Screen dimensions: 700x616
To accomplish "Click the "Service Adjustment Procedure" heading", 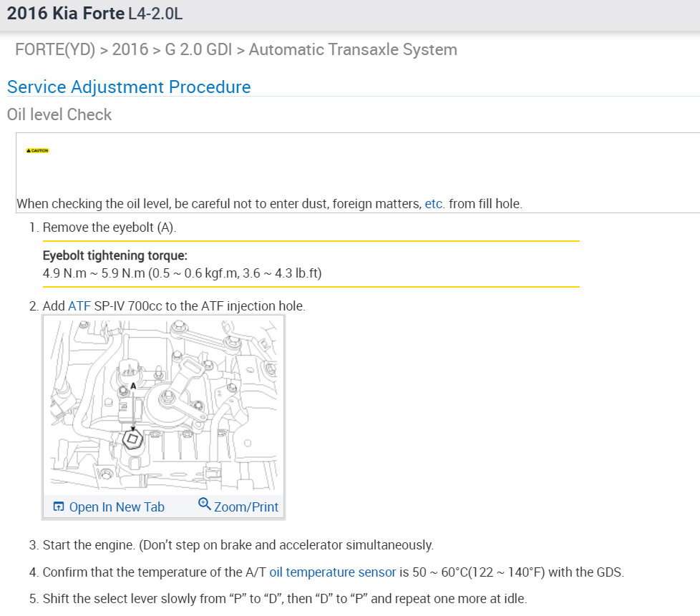I will pyautogui.click(x=129, y=87).
